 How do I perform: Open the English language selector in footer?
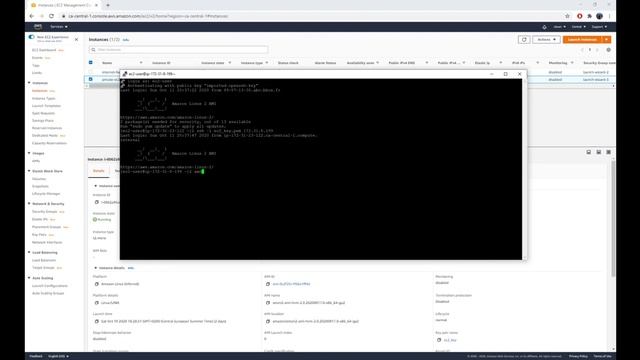click(58, 356)
